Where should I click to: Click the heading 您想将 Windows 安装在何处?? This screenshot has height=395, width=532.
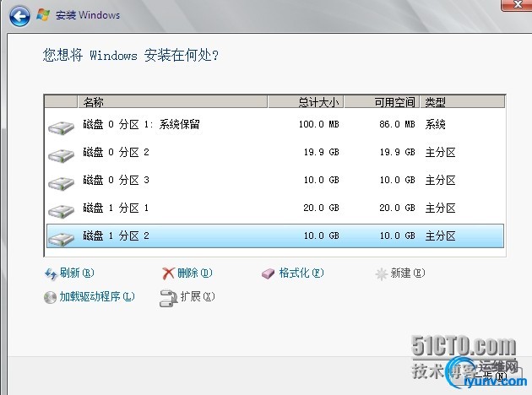(x=131, y=55)
